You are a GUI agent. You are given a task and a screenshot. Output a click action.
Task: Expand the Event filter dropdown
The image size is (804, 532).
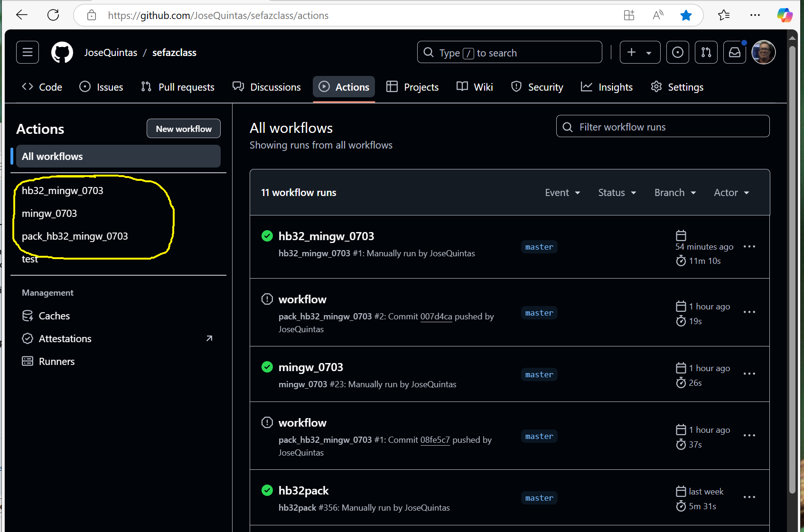pos(562,193)
